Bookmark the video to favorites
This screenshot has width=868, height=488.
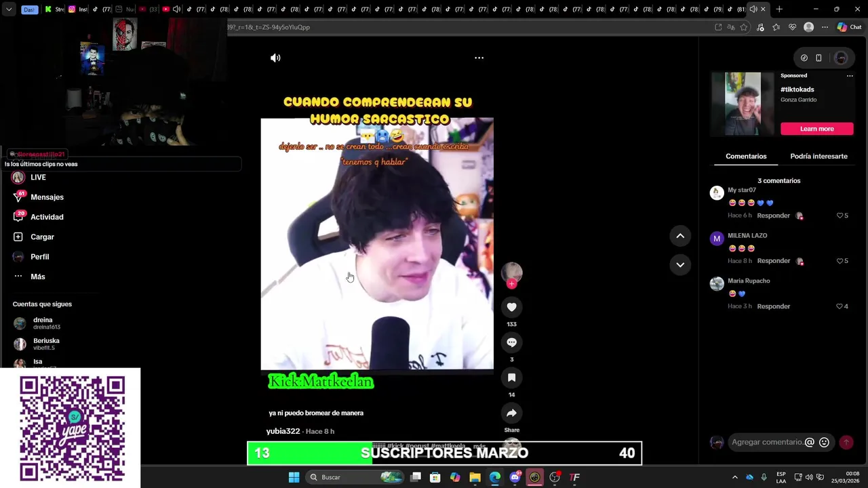click(x=511, y=378)
